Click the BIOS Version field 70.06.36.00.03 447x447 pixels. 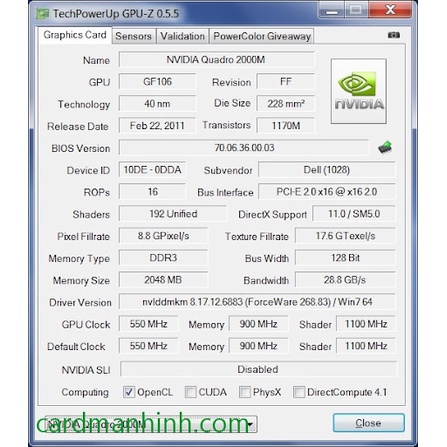(244, 148)
